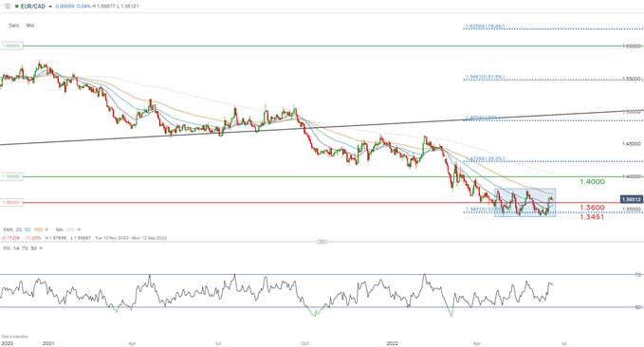Grab the panel divider handle above RSI
644x347 pixels.
point(322,242)
